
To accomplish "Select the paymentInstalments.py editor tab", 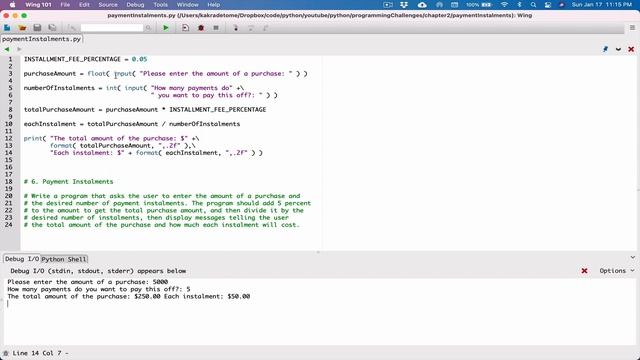I will click(42, 39).
